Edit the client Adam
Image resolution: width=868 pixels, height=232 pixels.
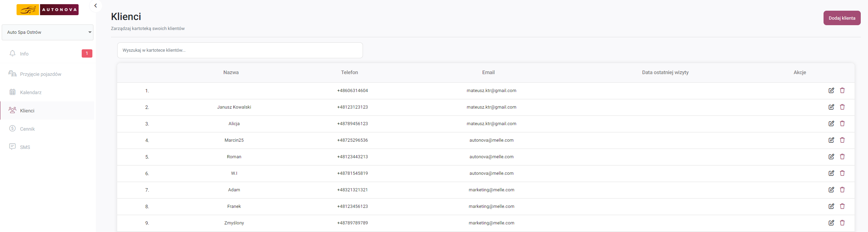coord(831,190)
